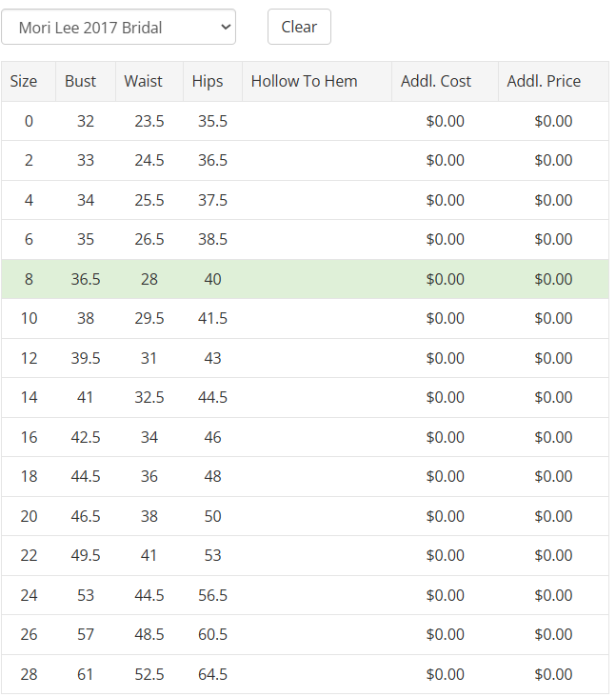Viewport: 616px width, 697px height.
Task: Select the size 24 row
Action: [305, 595]
